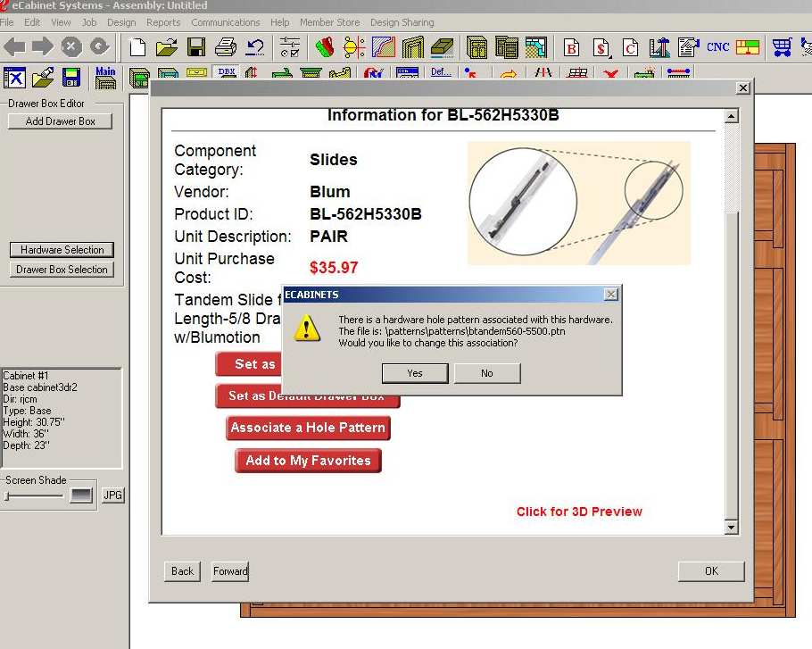Screen dimensions: 812x649
Task: Open the View menu
Action: (61, 22)
